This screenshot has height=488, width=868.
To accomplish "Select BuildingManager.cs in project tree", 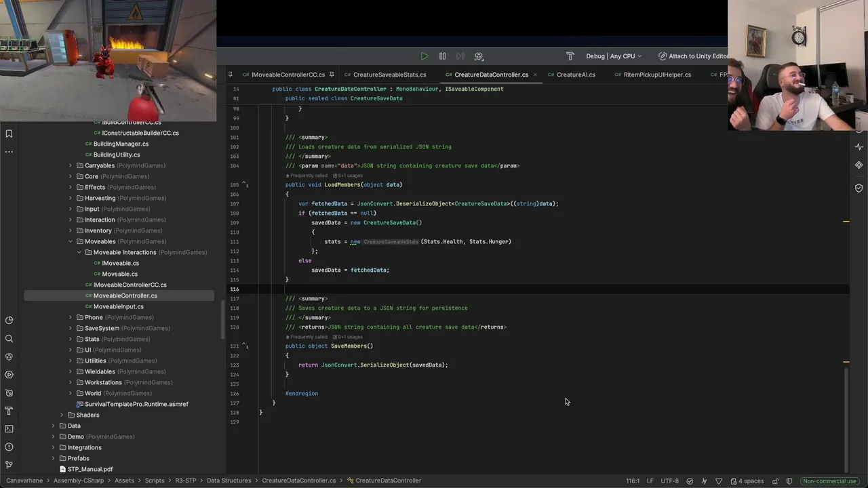I will coord(121,144).
